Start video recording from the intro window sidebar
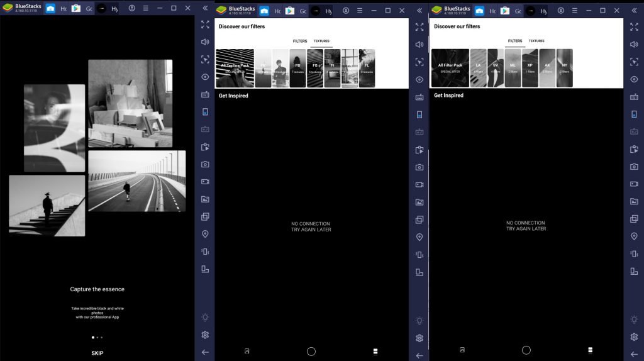The image size is (644, 361). click(206, 182)
